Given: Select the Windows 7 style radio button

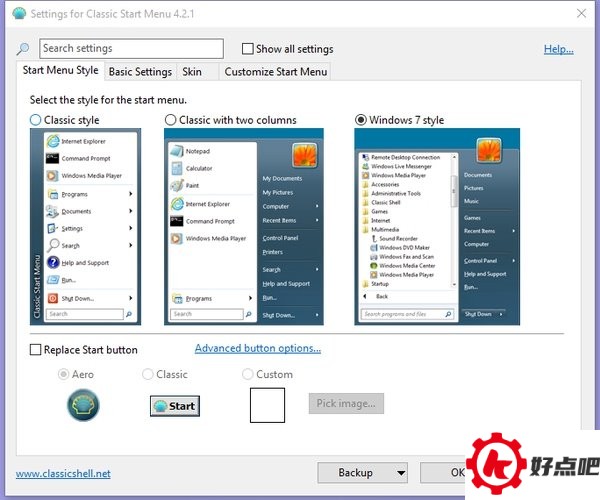Looking at the screenshot, I should [361, 120].
